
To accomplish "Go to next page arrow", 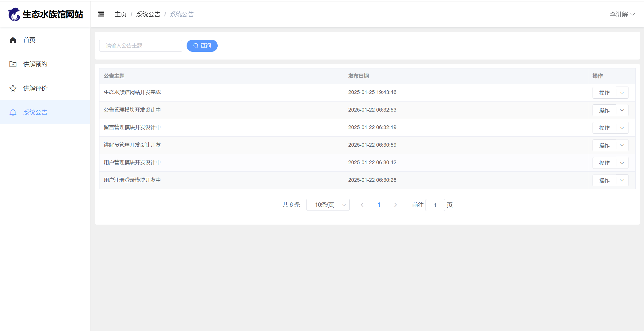I will [x=396, y=205].
